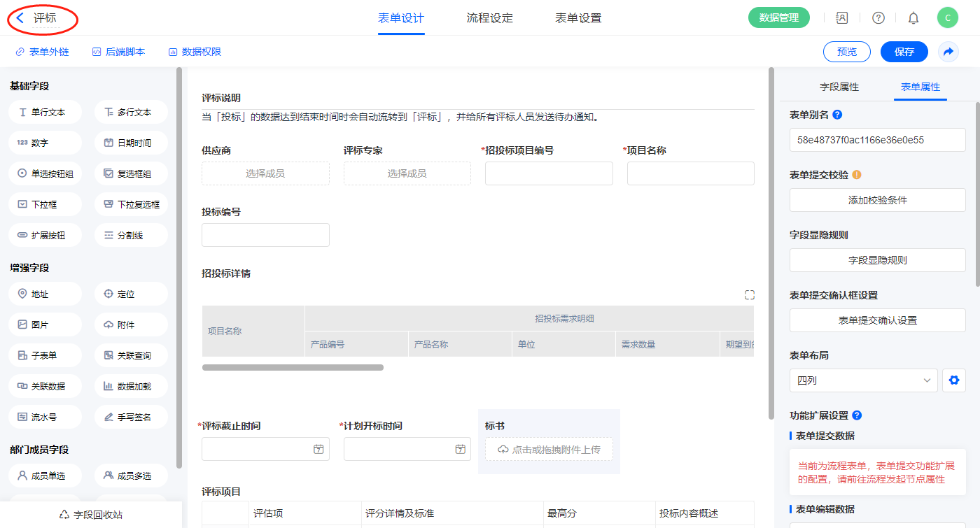Click the help question mark icon in header
The image size is (980, 528).
(x=878, y=18)
